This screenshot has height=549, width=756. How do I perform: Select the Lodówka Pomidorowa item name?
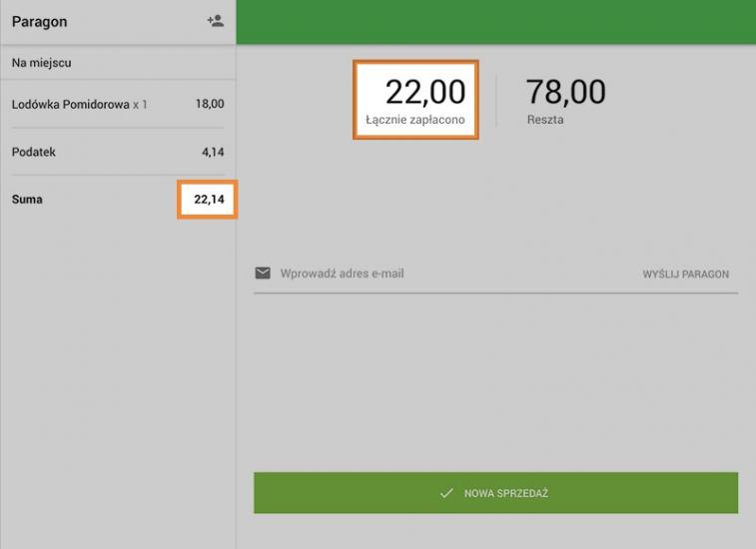click(70, 104)
